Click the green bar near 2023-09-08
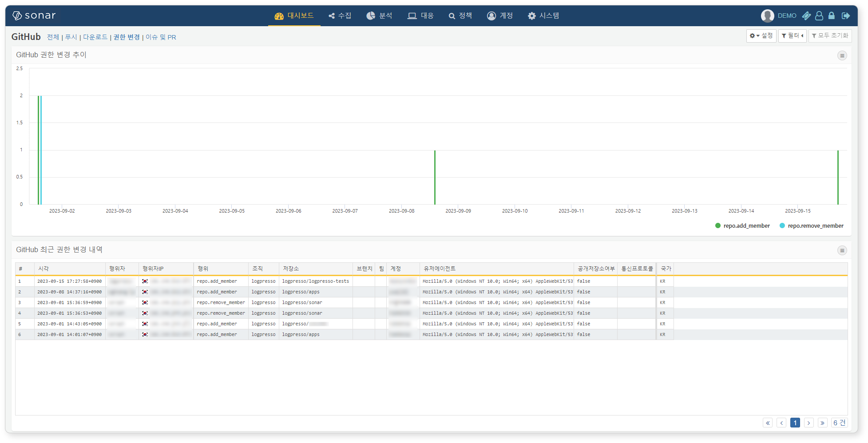868x443 pixels. tap(435, 178)
